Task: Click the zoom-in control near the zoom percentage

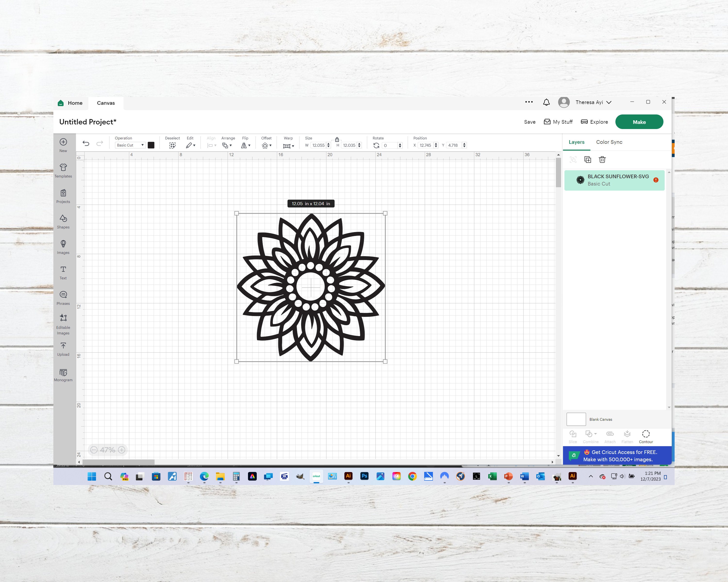Action: pyautogui.click(x=122, y=450)
